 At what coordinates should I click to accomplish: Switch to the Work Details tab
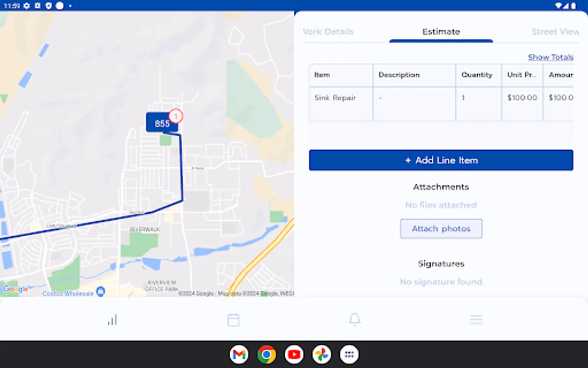click(328, 31)
